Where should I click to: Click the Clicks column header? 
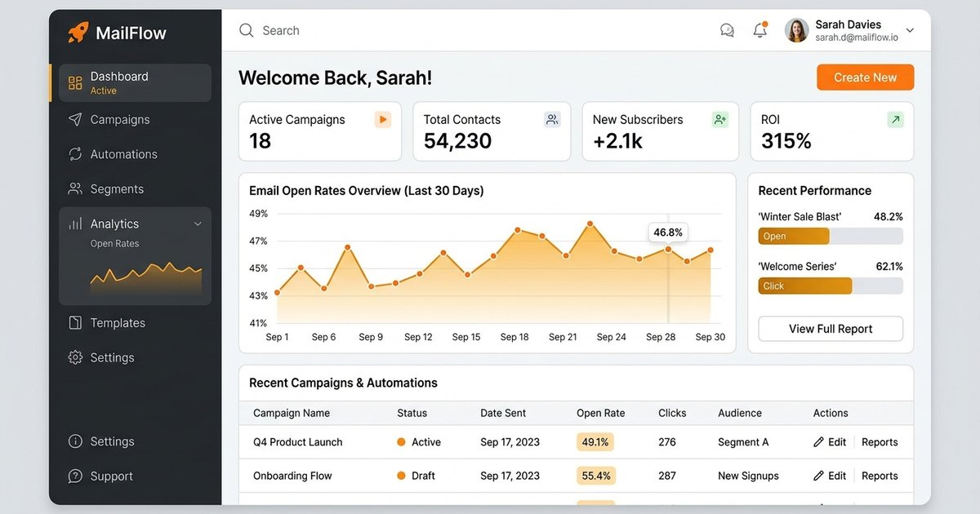pyautogui.click(x=672, y=413)
